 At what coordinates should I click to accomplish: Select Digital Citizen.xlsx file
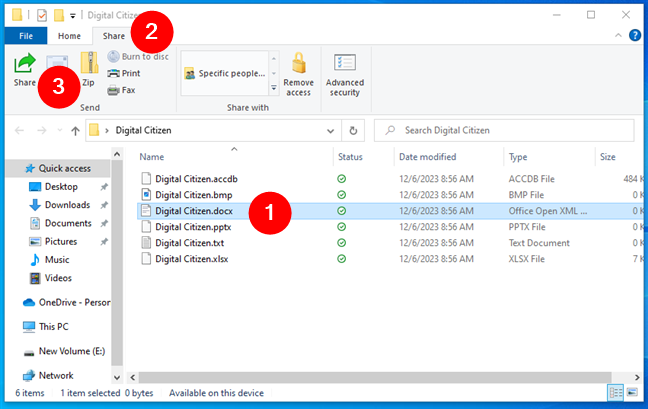pyautogui.click(x=192, y=259)
